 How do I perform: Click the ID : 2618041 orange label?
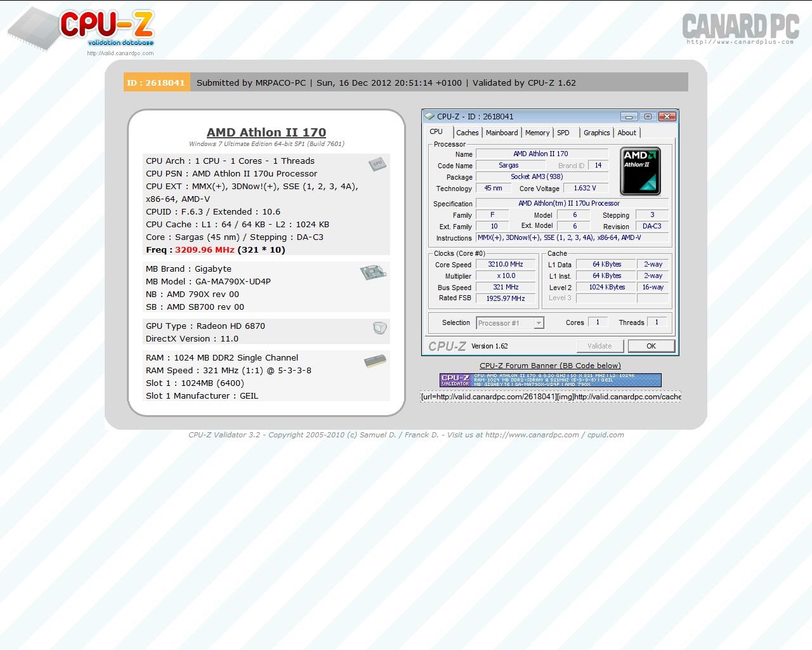click(156, 83)
